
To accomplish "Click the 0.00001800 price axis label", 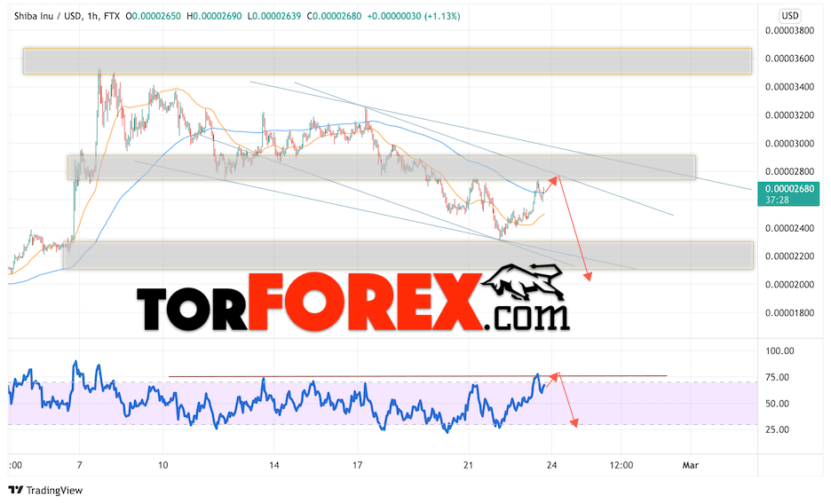I will tap(789, 313).
